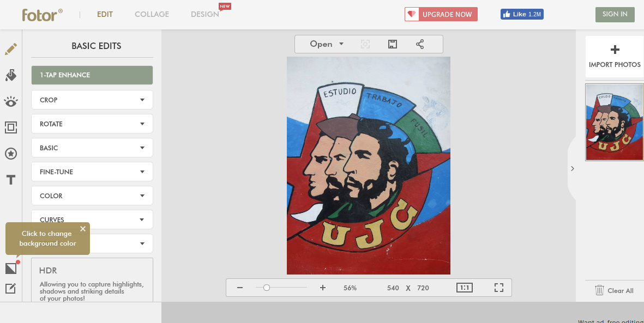Click the Upgrade Now button

[x=441, y=14]
